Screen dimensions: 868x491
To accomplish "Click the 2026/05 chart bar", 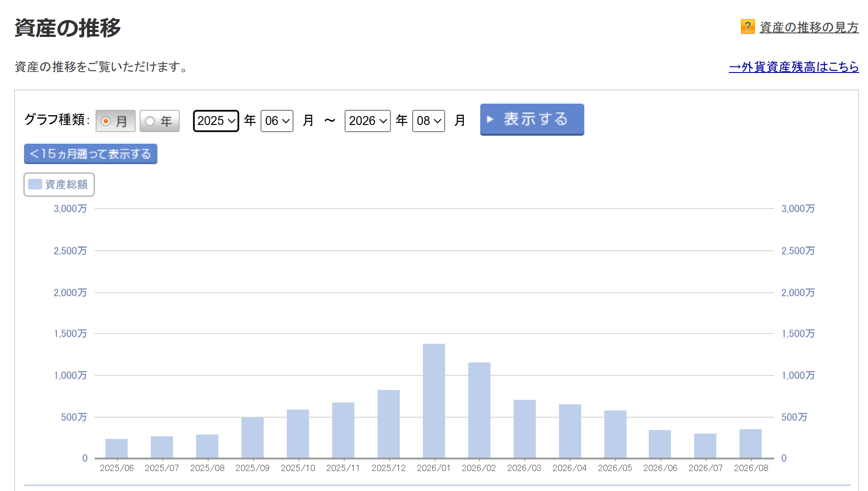I will tap(615, 434).
